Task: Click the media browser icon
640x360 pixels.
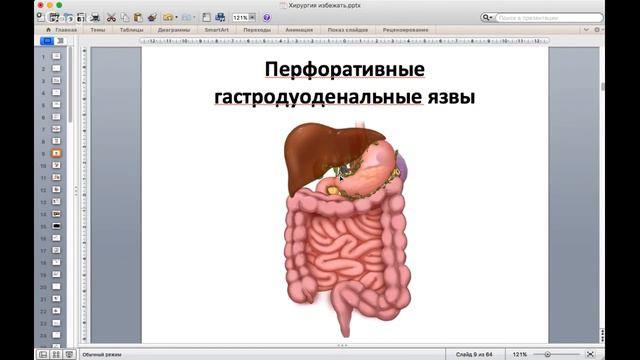Action: point(220,18)
